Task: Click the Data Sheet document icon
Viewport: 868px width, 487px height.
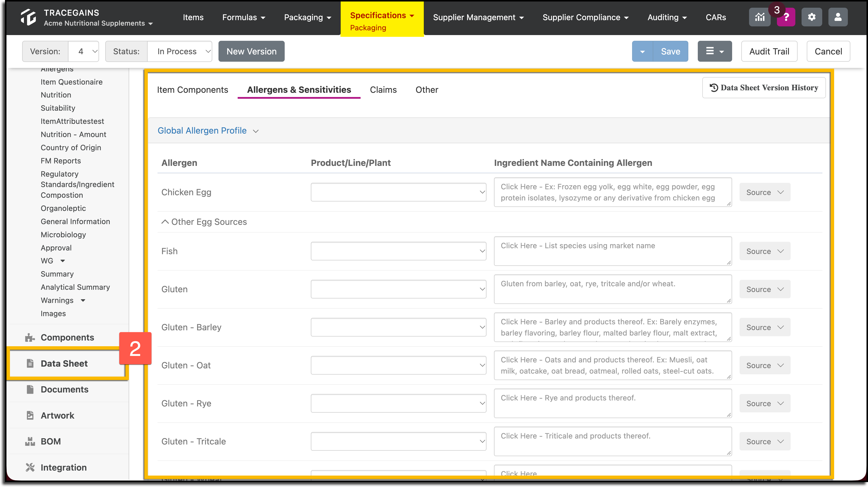Action: 30,363
